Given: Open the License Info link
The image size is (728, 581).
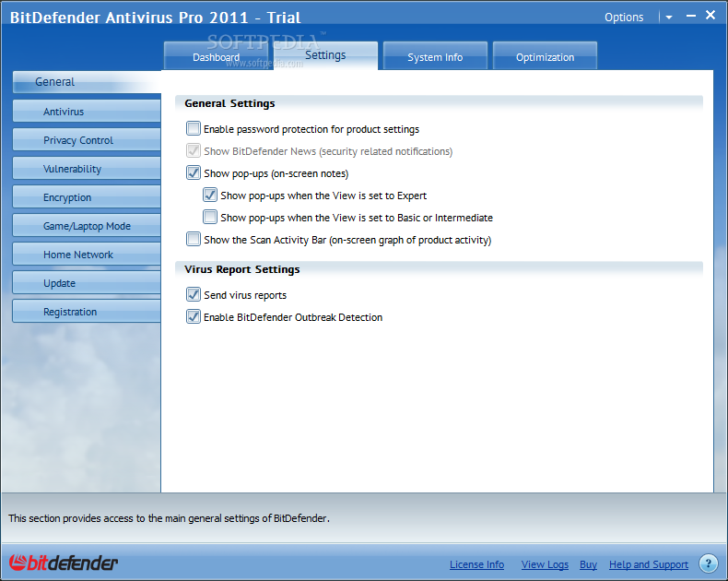Looking at the screenshot, I should click(476, 564).
